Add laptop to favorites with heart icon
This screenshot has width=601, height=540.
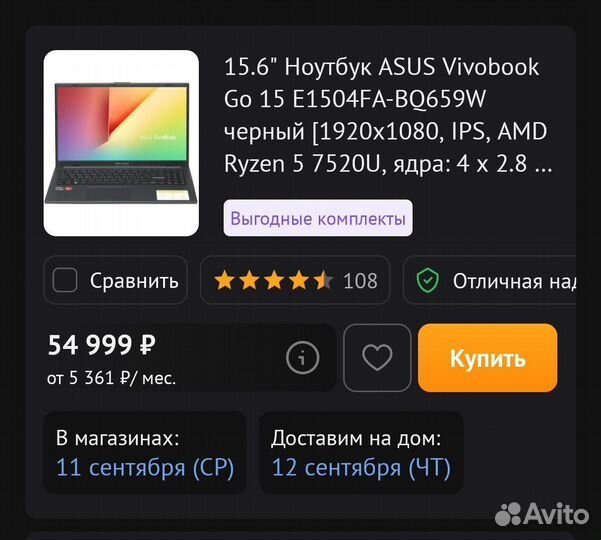coord(377,358)
